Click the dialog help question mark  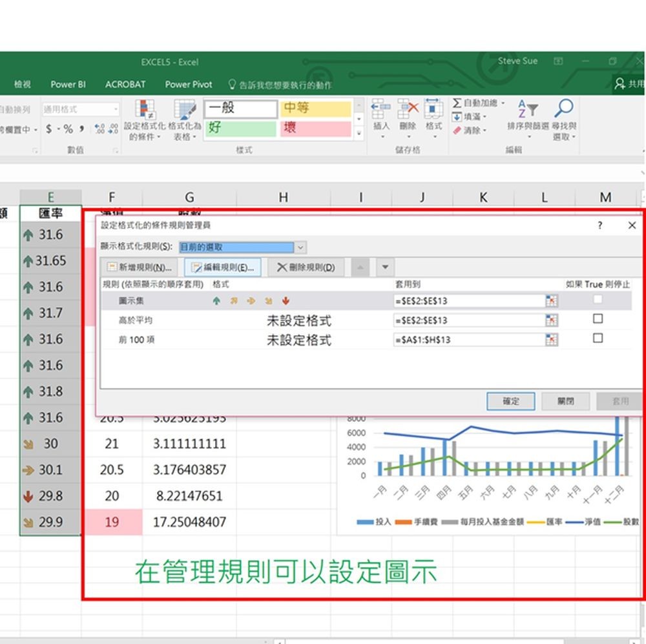tap(600, 225)
